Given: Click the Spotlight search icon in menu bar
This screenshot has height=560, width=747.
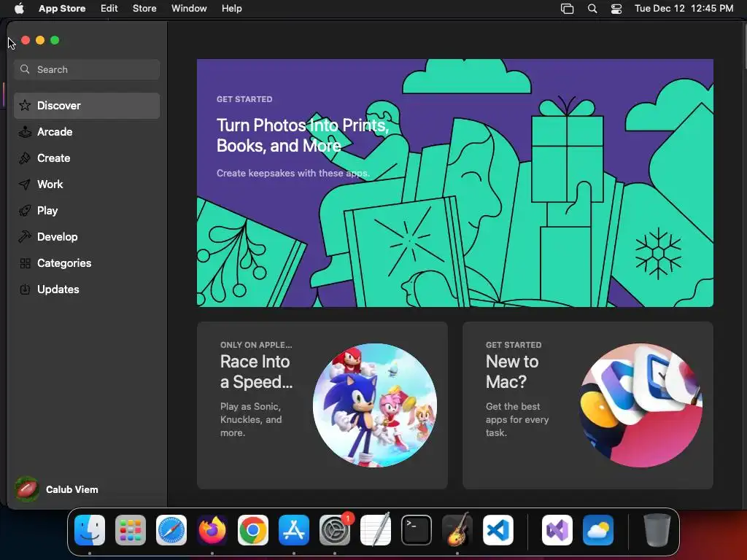Looking at the screenshot, I should pyautogui.click(x=592, y=9).
